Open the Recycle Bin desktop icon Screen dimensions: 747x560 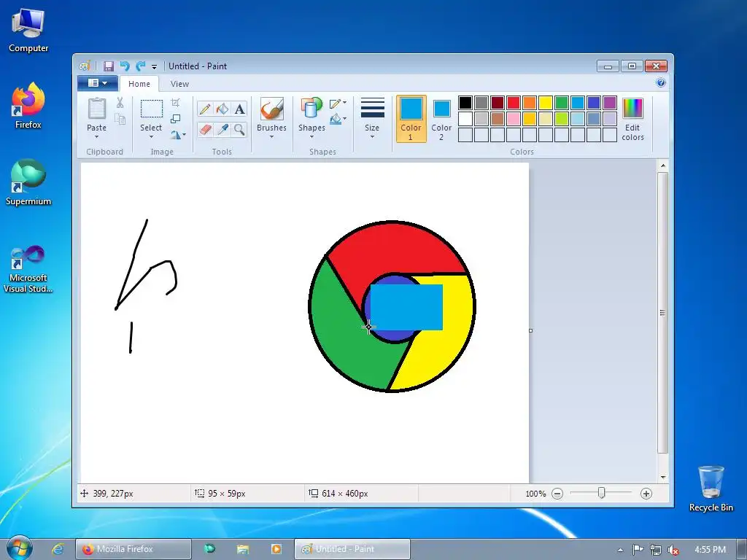point(711,489)
